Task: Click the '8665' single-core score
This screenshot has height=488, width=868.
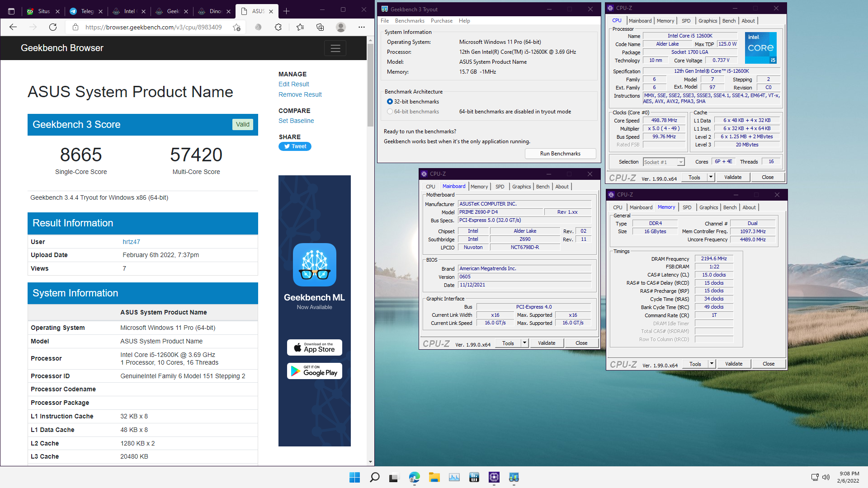Action: 81,155
